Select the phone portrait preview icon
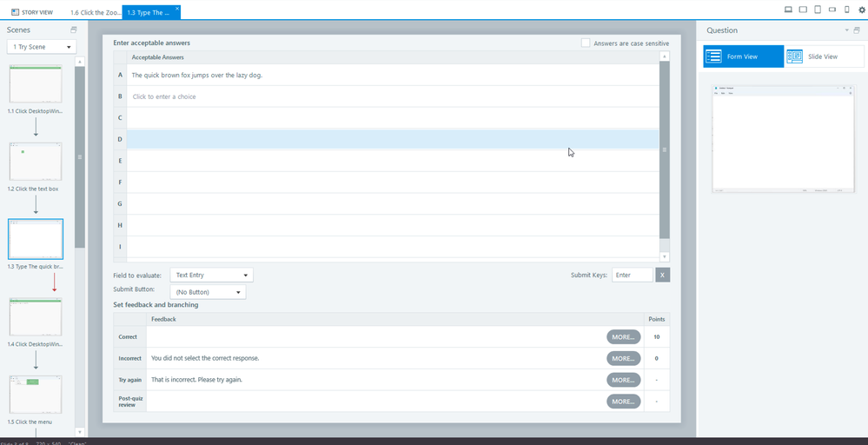Image resolution: width=868 pixels, height=445 pixels. pyautogui.click(x=846, y=10)
